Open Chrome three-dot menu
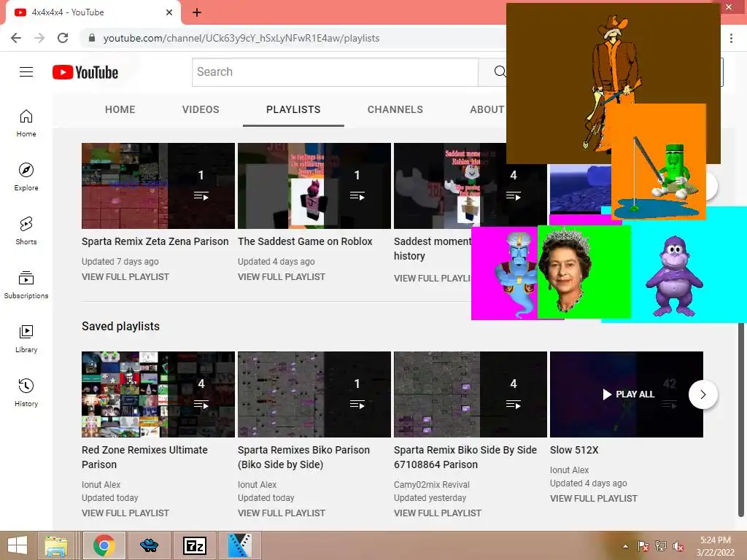 [731, 38]
